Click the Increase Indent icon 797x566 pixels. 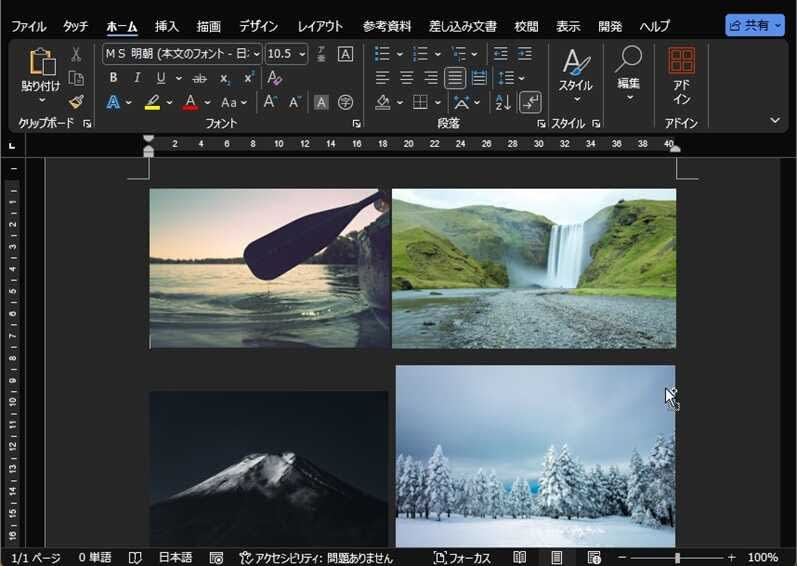(x=525, y=54)
